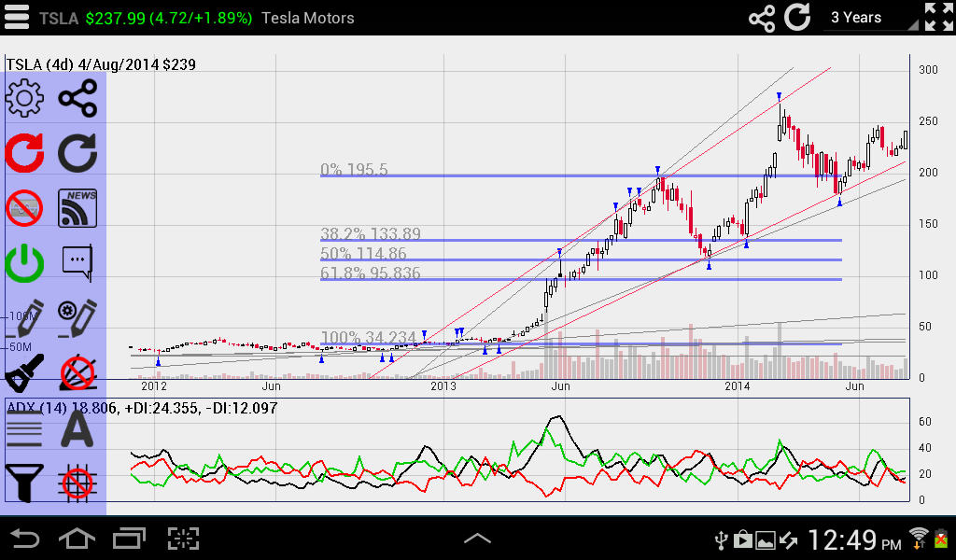The height and width of the screenshot is (560, 956).
Task: Tap the share icon in top bar
Action: click(x=762, y=19)
